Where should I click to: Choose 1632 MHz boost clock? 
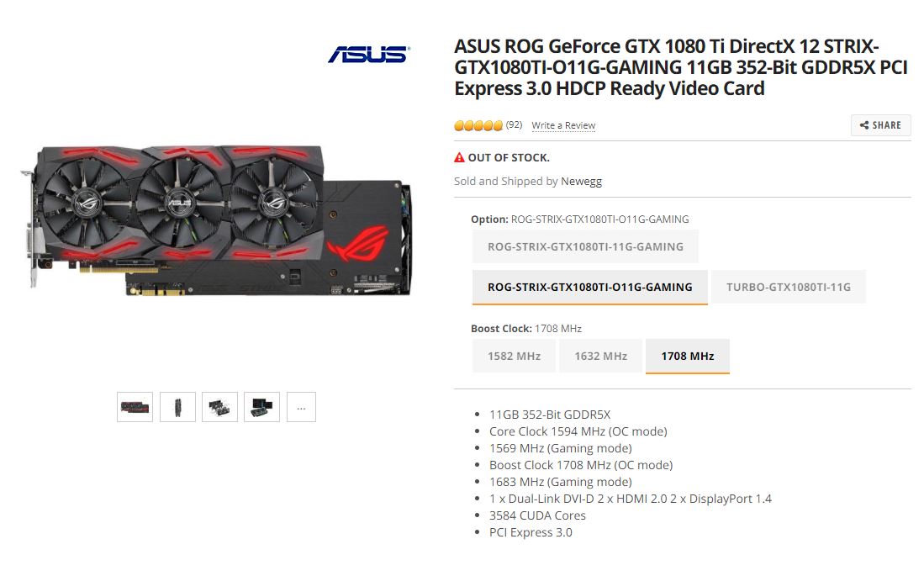(x=600, y=356)
